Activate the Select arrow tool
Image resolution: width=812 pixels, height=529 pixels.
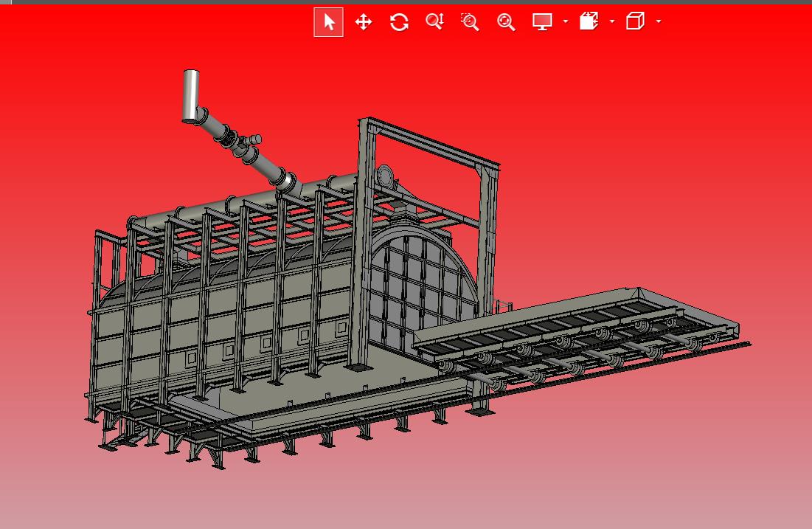click(x=328, y=22)
